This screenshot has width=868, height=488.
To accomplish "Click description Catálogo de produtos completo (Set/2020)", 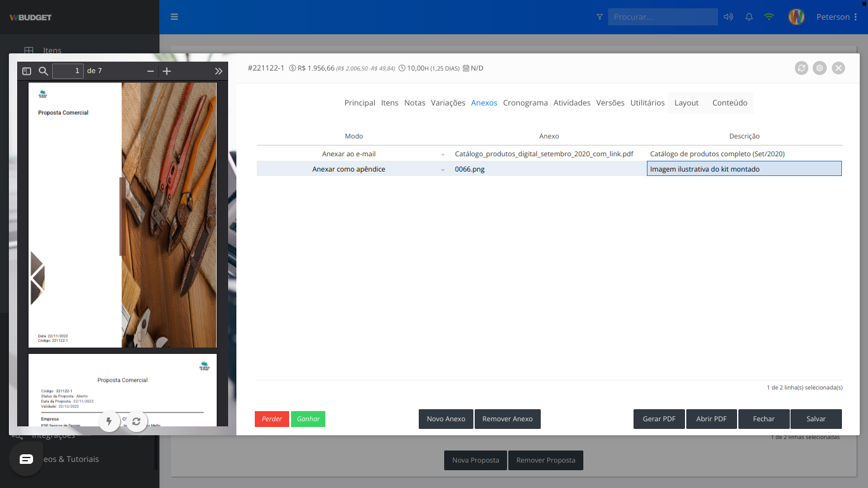I will point(744,154).
